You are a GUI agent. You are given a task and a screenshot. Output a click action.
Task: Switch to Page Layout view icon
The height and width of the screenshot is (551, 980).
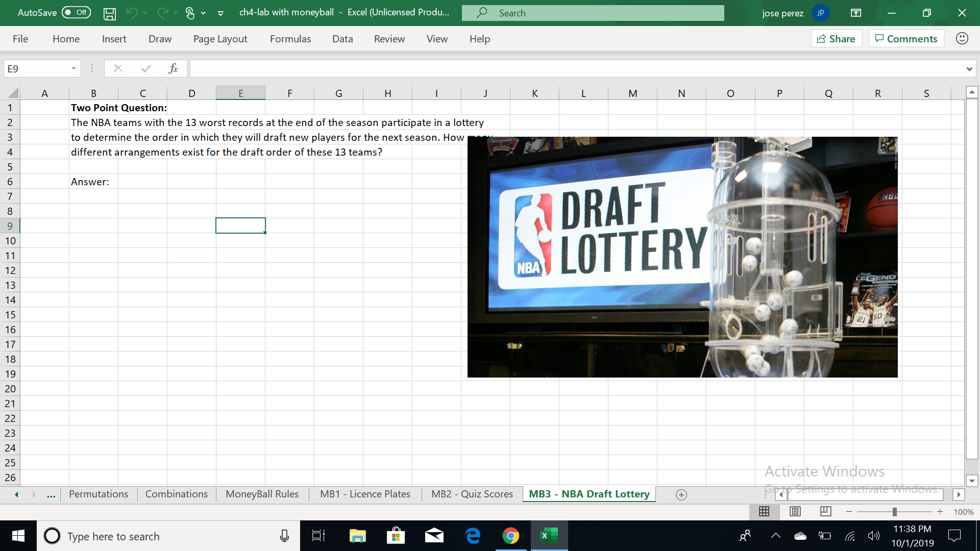click(795, 511)
